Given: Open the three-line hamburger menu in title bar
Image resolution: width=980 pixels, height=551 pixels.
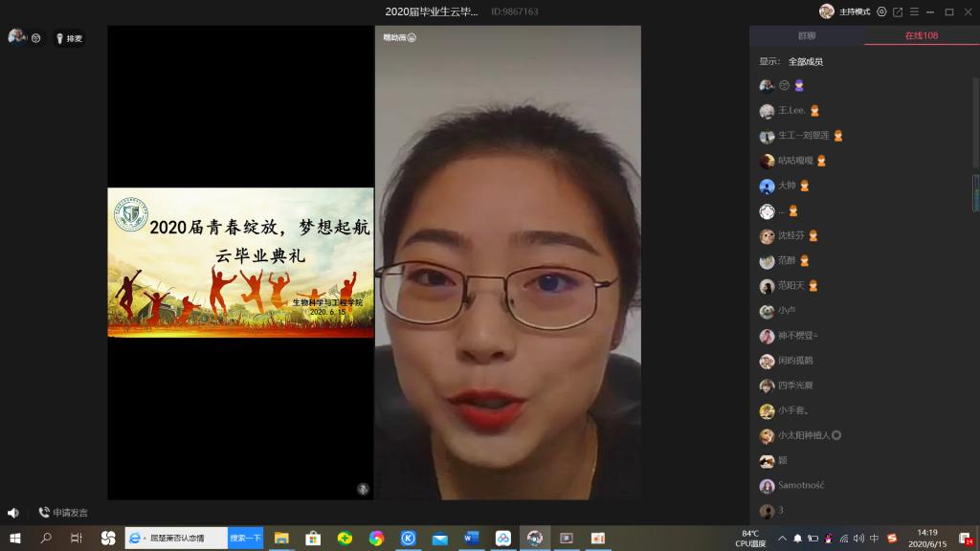Looking at the screenshot, I should pyautogui.click(x=914, y=11).
